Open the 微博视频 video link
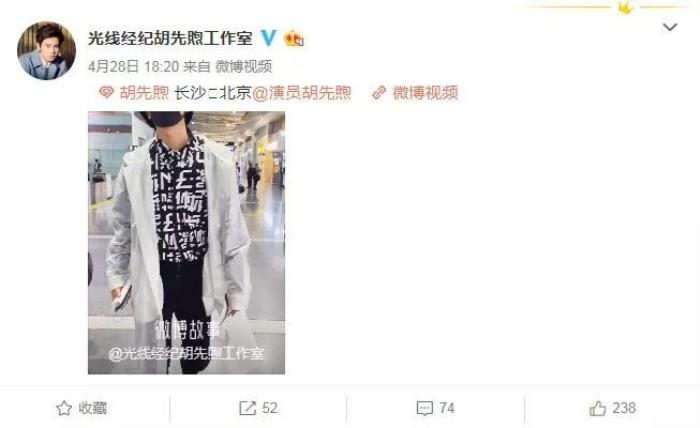This screenshot has width=700, height=428. [425, 93]
